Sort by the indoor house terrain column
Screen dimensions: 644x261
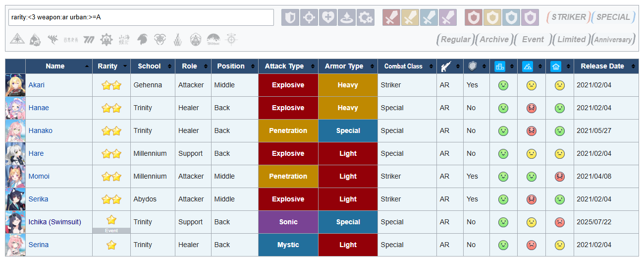tap(559, 66)
